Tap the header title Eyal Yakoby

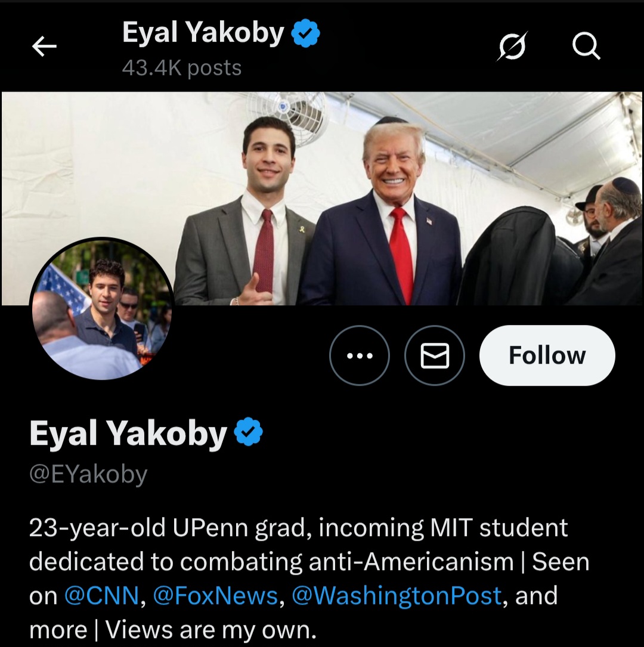pos(203,33)
